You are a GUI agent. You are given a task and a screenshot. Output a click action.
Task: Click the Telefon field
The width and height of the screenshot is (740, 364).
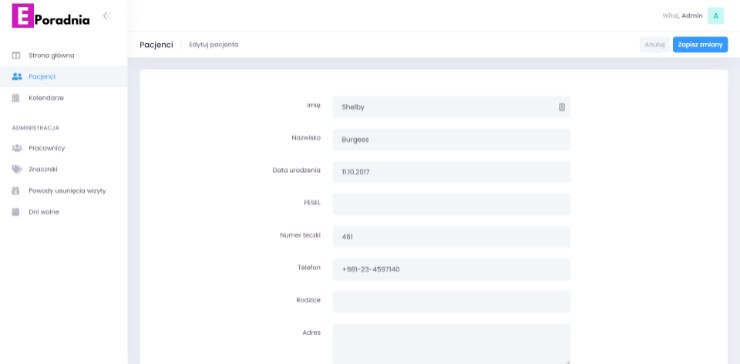coord(452,269)
